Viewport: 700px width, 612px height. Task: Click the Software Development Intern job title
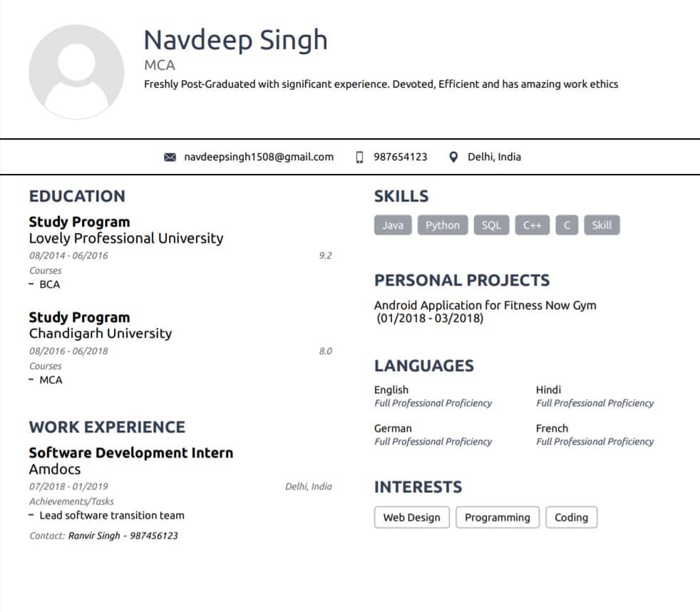pos(131,453)
